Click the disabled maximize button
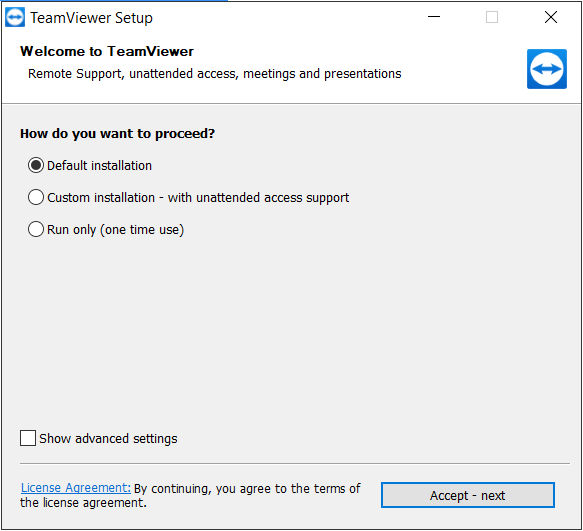The width and height of the screenshot is (583, 531). tap(492, 17)
